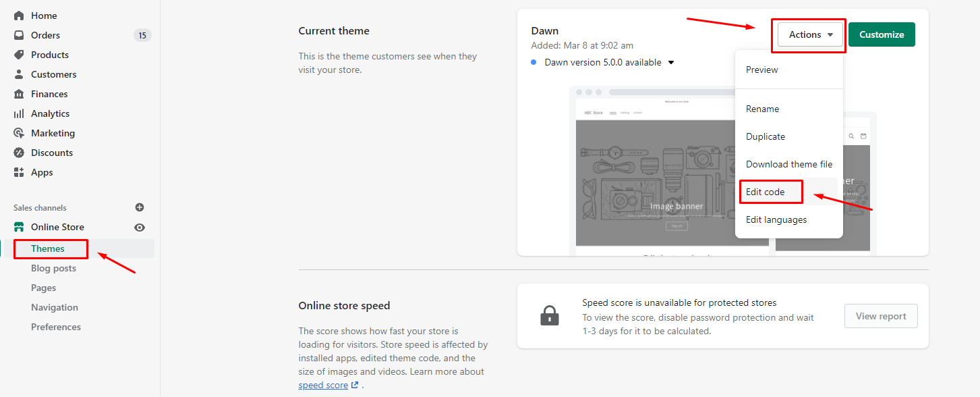Viewport: 980px width, 397px height.
Task: Navigate to Discounts page
Action: 52,153
